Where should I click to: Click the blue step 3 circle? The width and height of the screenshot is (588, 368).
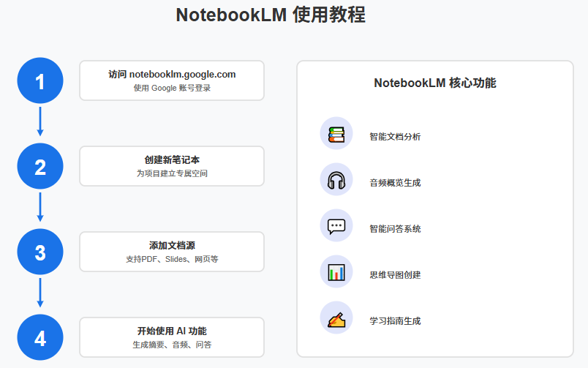[x=40, y=252]
